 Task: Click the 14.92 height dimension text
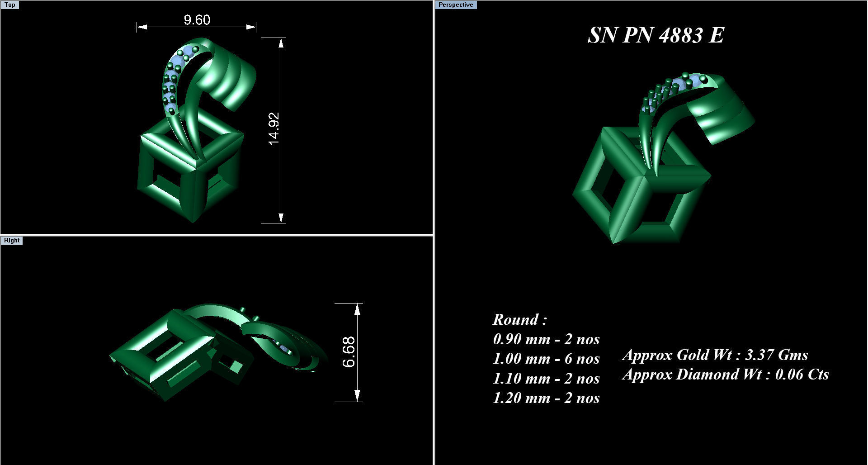point(274,129)
